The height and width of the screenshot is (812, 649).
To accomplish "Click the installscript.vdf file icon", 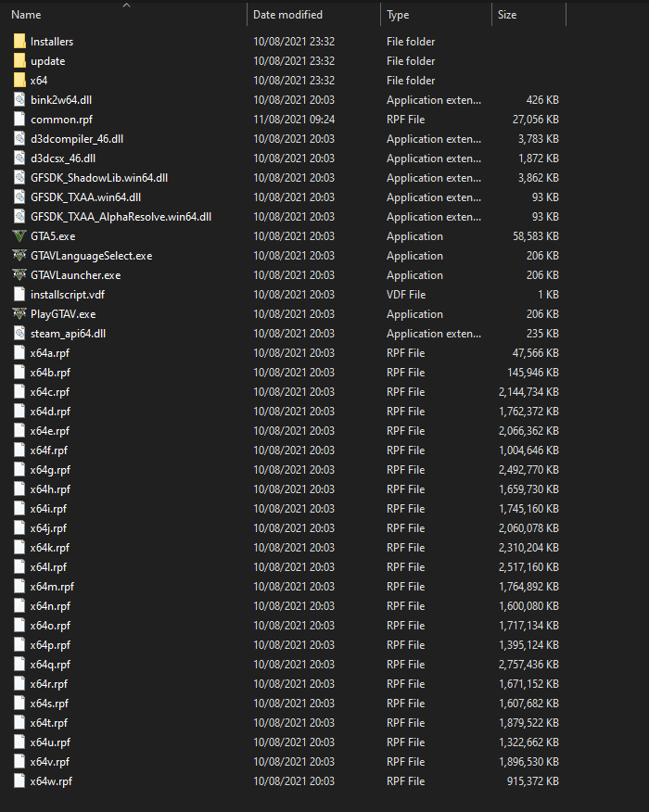I will [x=19, y=295].
